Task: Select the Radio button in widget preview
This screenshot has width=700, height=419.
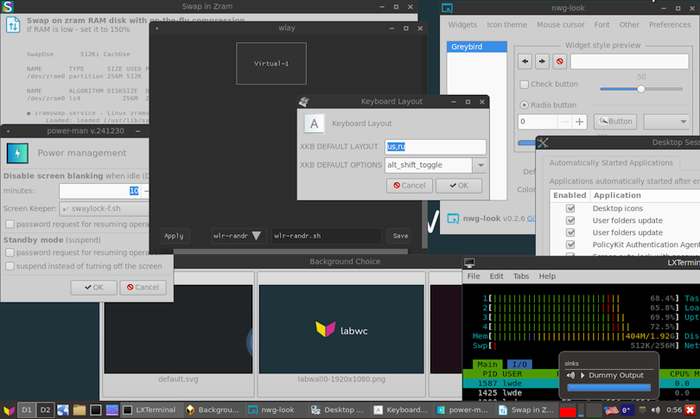Action: 524,104
